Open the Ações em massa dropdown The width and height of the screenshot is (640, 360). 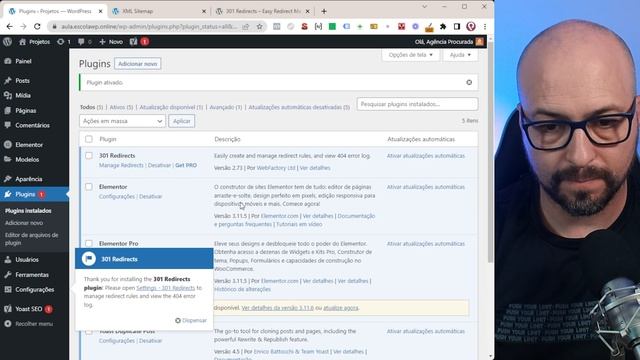[122, 121]
